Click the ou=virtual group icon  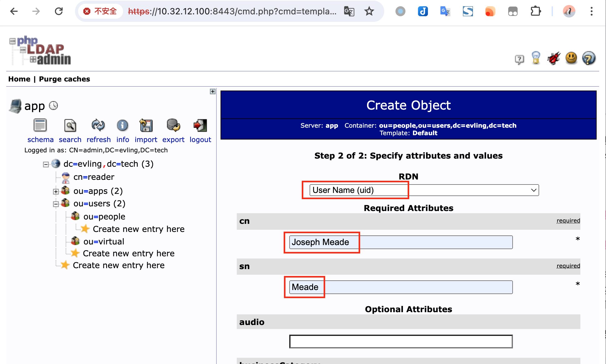click(75, 241)
